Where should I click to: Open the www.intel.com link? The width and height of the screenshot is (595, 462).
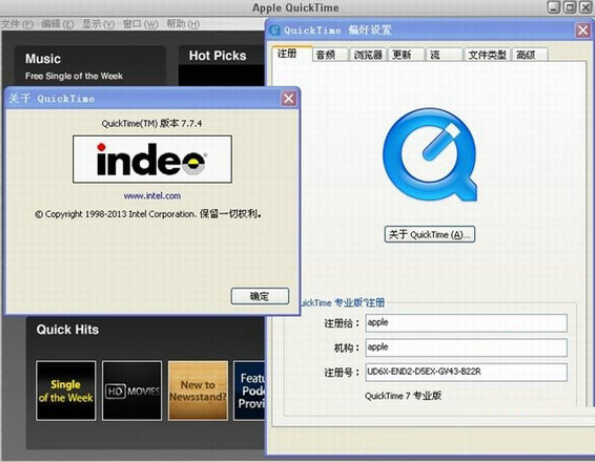point(152,196)
